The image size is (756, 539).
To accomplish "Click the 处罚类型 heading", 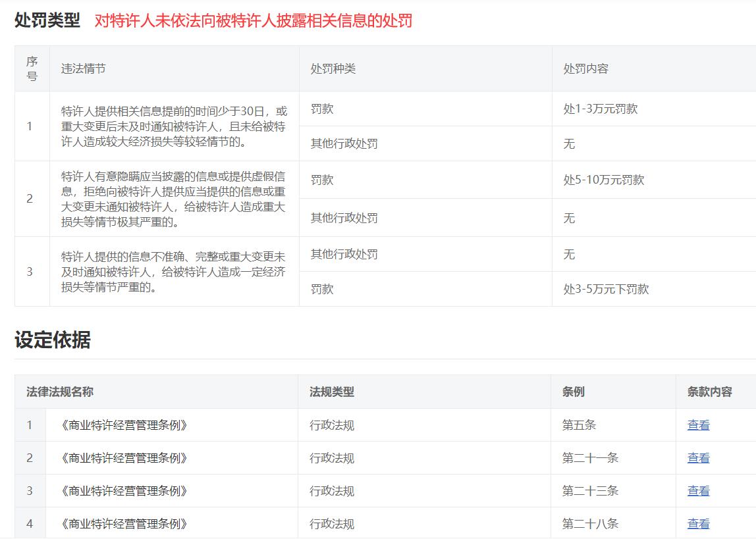I will [x=47, y=20].
